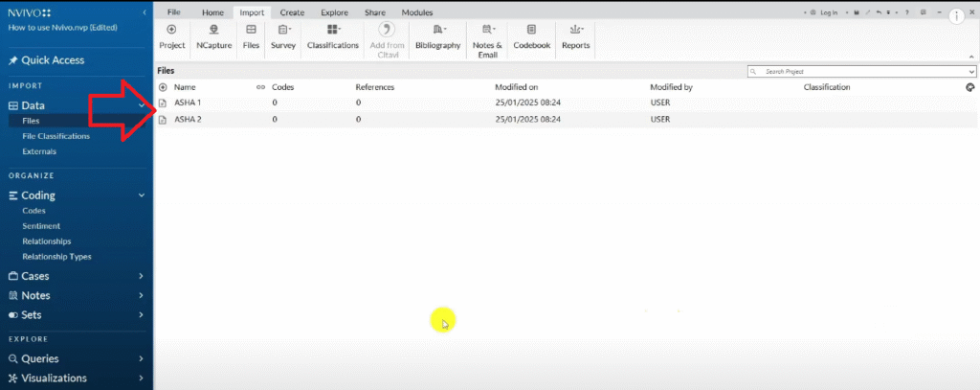Screen dimensions: 980x390
Task: Import a Codebook
Action: [x=531, y=36]
